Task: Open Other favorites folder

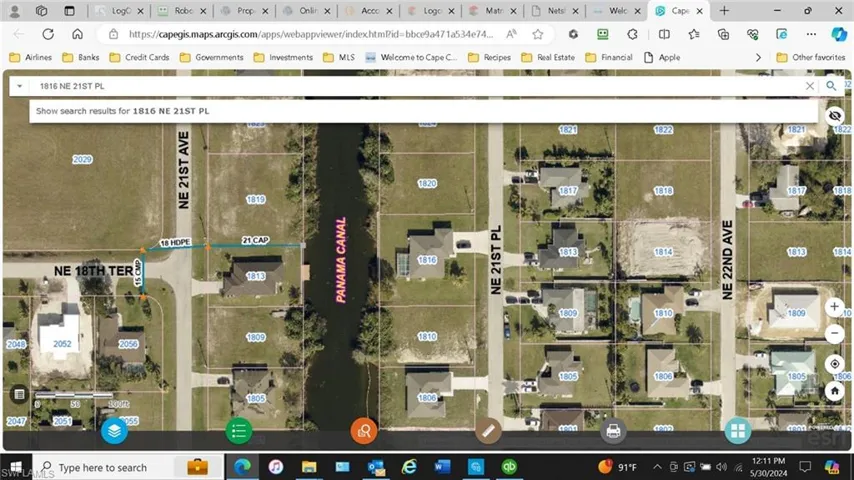Action: click(811, 57)
